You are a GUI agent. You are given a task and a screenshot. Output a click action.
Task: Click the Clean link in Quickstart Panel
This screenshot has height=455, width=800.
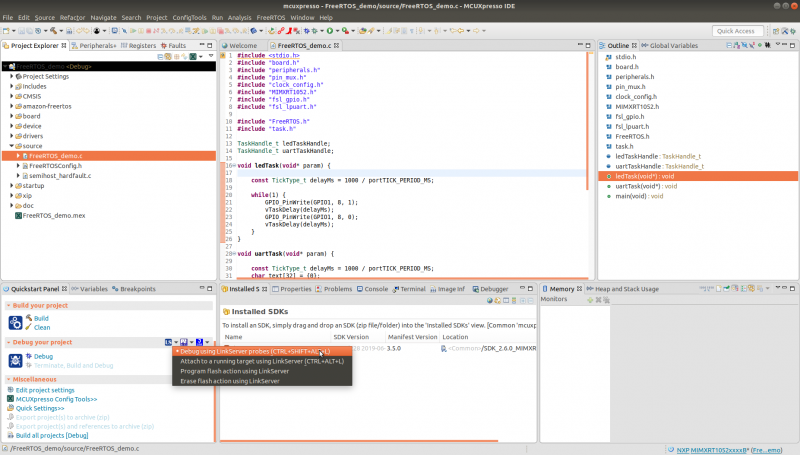[x=42, y=327]
